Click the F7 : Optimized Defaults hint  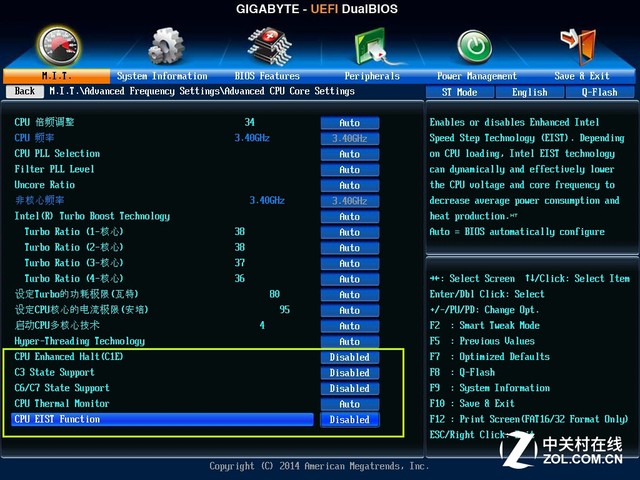[489, 357]
